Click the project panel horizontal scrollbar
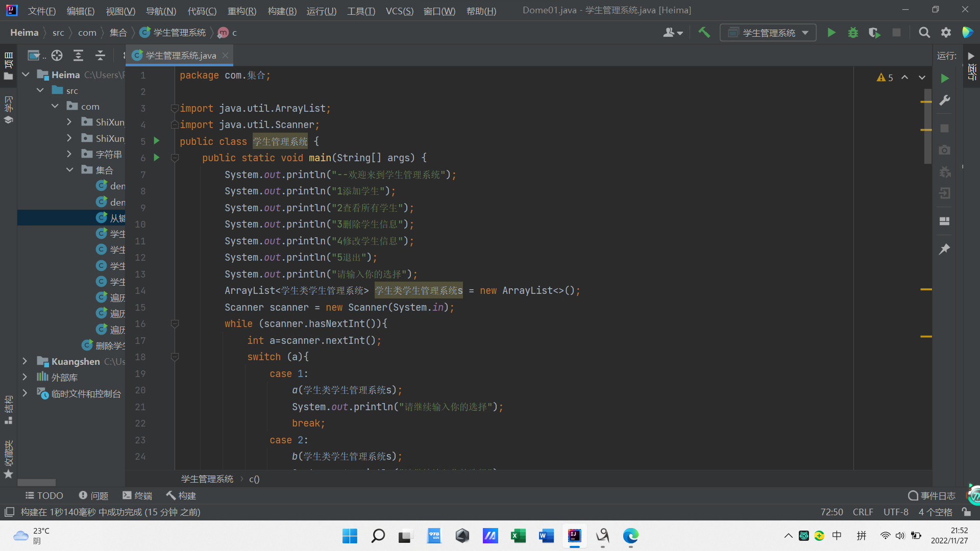 pyautogui.click(x=36, y=482)
